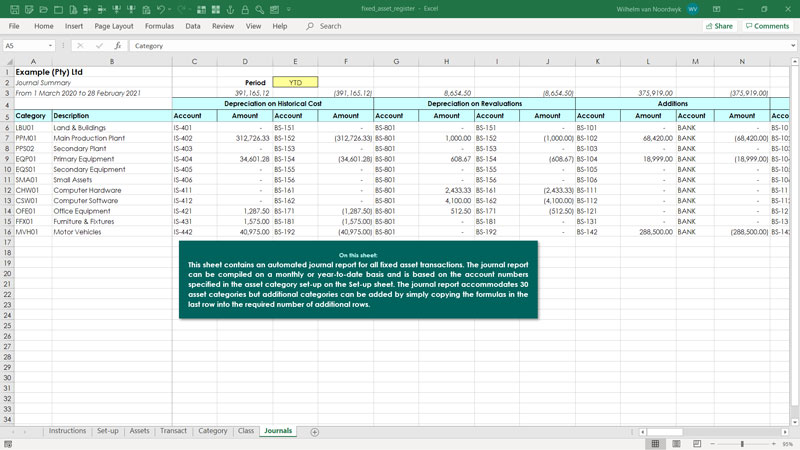Click the Ribbon Display Options icon

[716, 9]
